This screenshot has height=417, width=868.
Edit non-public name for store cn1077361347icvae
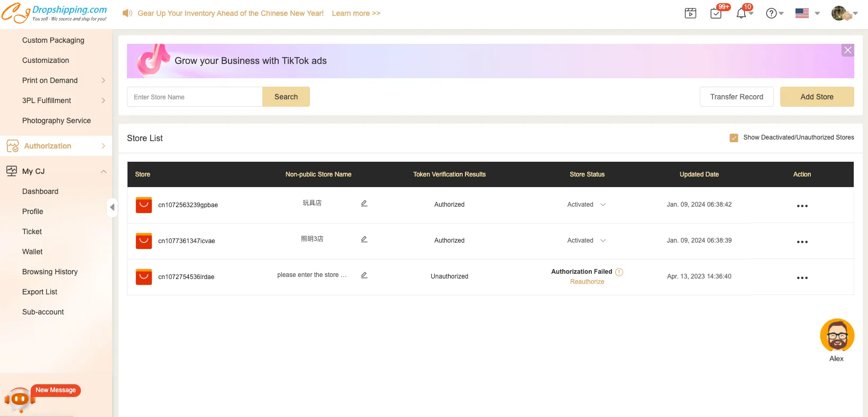(364, 239)
